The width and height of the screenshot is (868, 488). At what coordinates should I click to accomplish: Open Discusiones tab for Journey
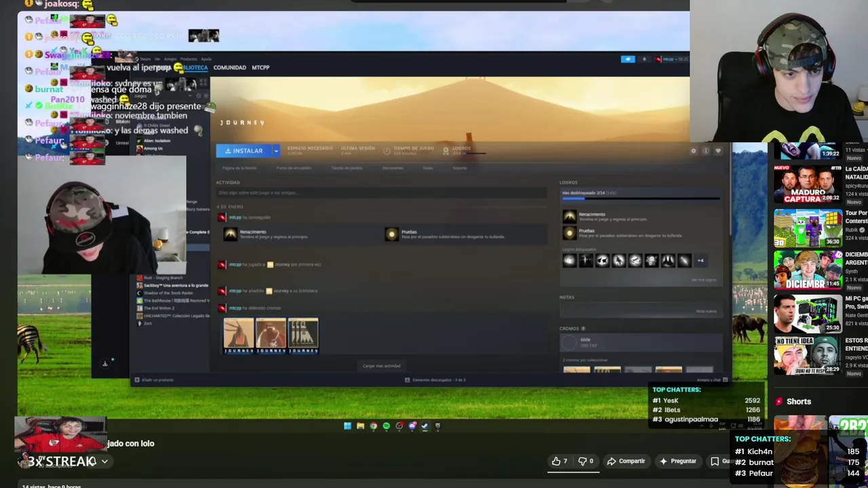point(393,168)
